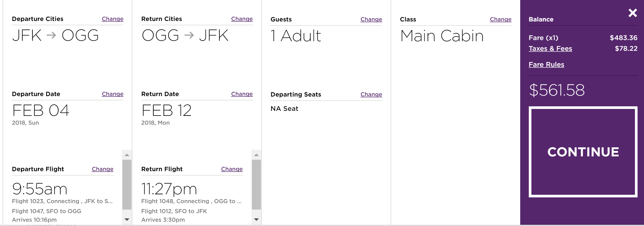Open the Fare Rules link
The image size is (644, 226).
click(x=546, y=65)
